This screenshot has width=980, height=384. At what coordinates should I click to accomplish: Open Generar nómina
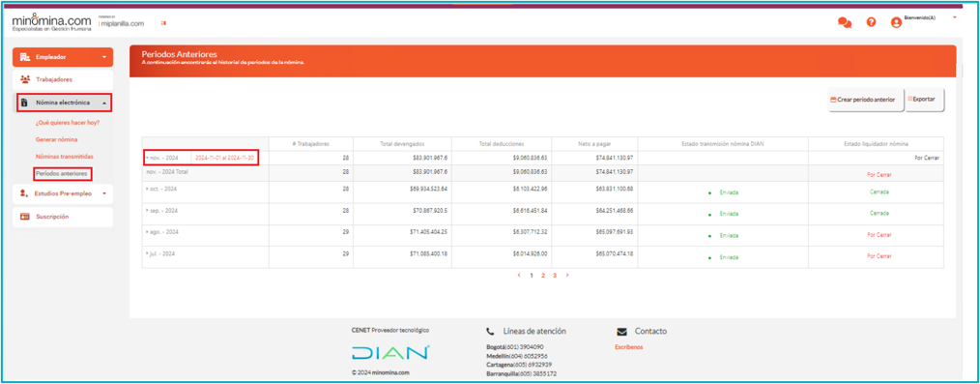[56, 139]
